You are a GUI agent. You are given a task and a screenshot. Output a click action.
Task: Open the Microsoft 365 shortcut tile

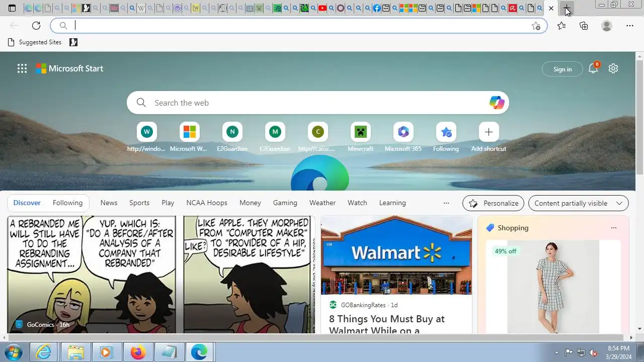point(403,137)
